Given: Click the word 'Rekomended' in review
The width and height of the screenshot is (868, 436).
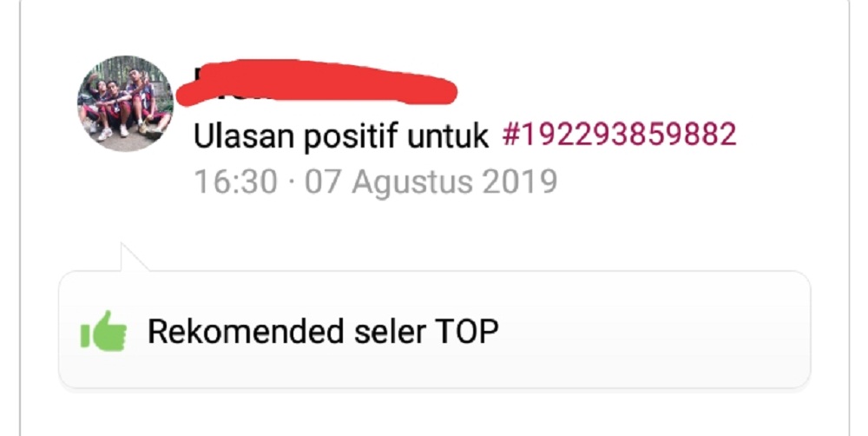Looking at the screenshot, I should tap(246, 331).
